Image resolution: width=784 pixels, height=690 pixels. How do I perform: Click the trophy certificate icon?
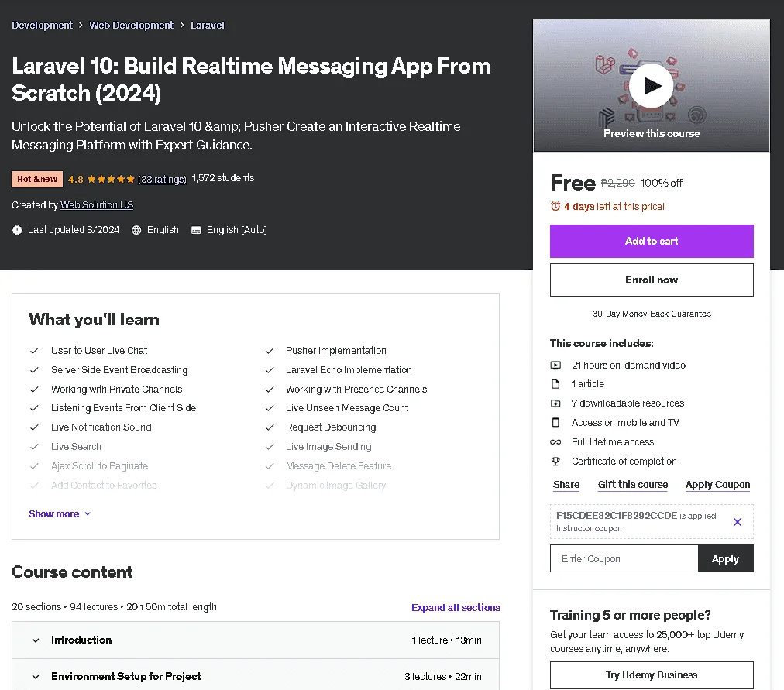[x=555, y=462]
